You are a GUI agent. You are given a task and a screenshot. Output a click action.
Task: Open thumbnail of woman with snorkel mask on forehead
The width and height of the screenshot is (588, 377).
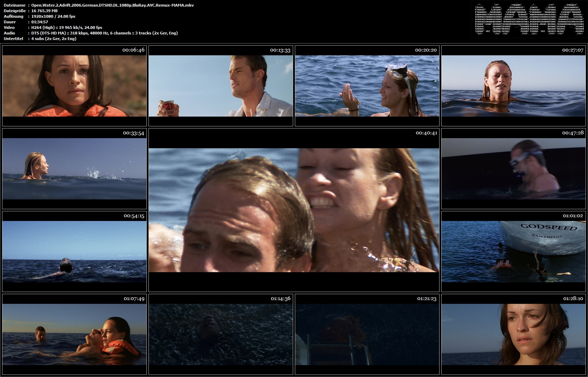coord(367,86)
